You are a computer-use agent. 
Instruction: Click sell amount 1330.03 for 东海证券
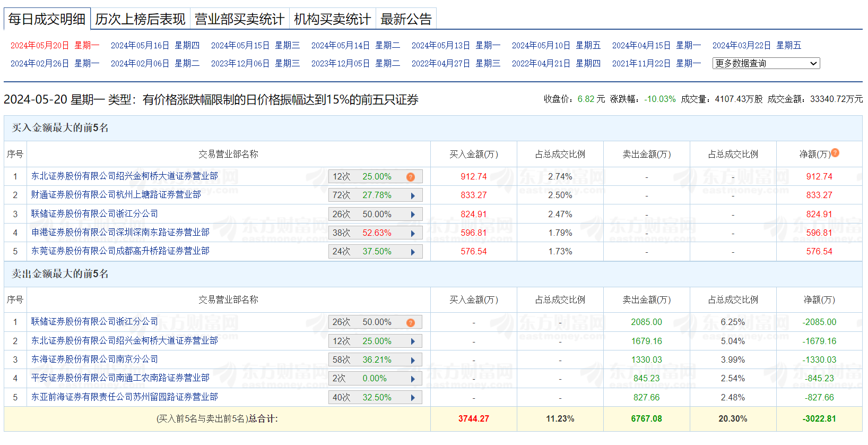pos(646,360)
